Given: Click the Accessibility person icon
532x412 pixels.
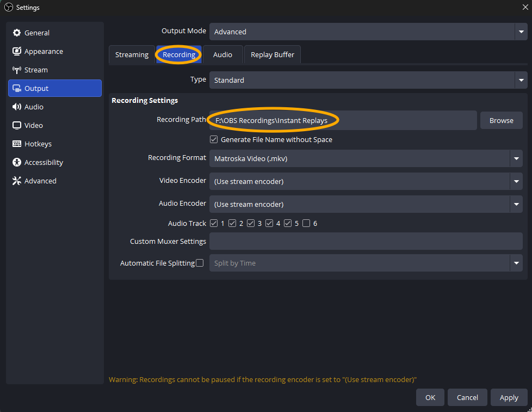Looking at the screenshot, I should pyautogui.click(x=17, y=162).
